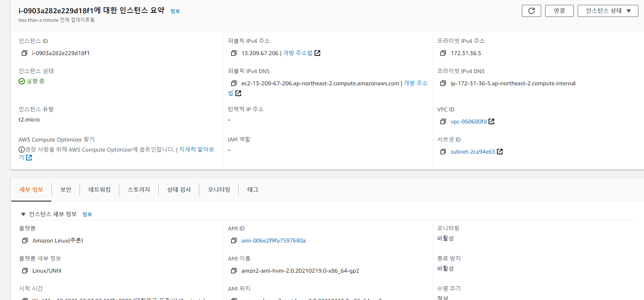Click the running status check icon

click(22, 81)
